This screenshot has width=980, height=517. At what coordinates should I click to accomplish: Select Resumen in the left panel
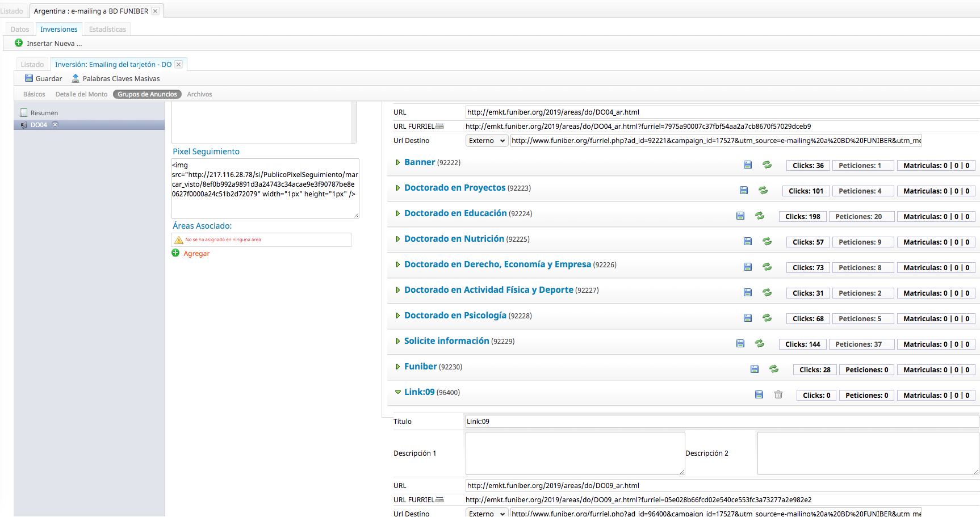pos(44,113)
